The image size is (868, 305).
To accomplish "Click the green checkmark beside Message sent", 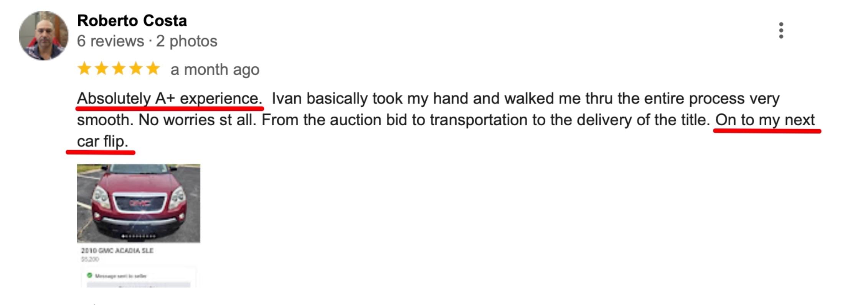I will tap(89, 275).
